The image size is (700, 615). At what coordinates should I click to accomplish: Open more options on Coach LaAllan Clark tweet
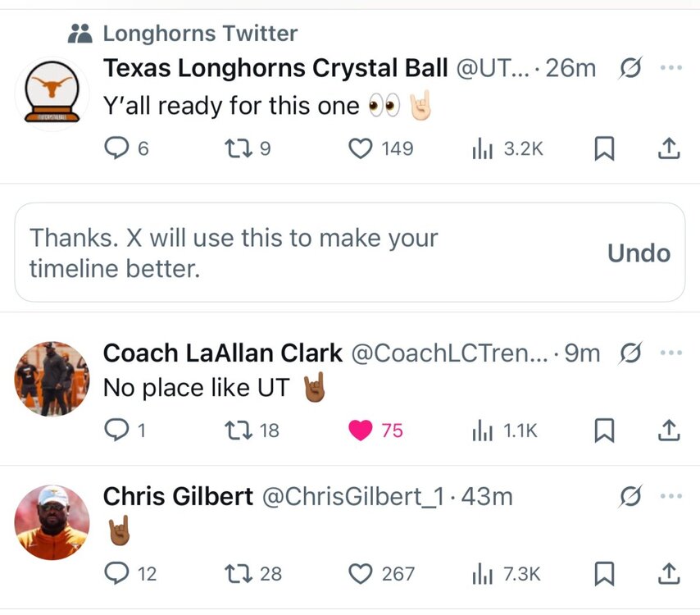coord(670,353)
